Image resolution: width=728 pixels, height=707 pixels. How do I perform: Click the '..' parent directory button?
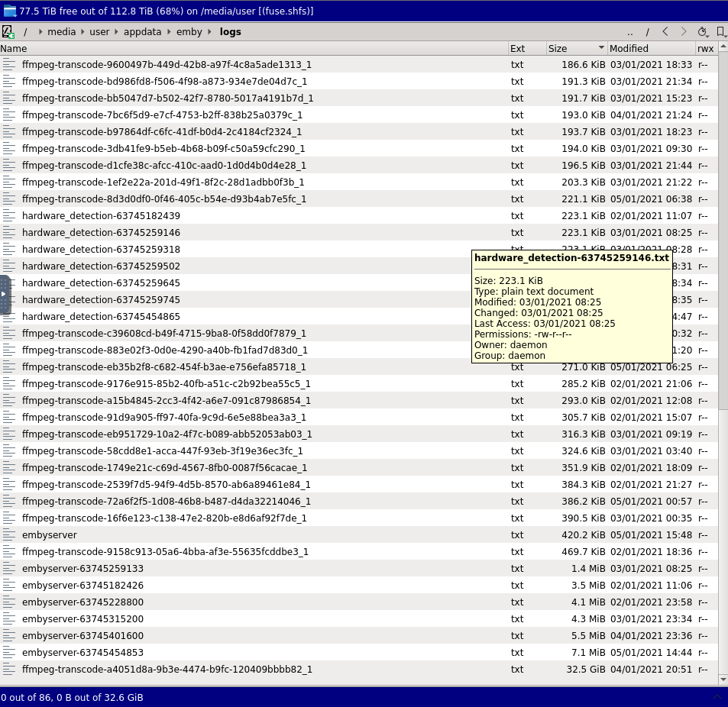(629, 32)
